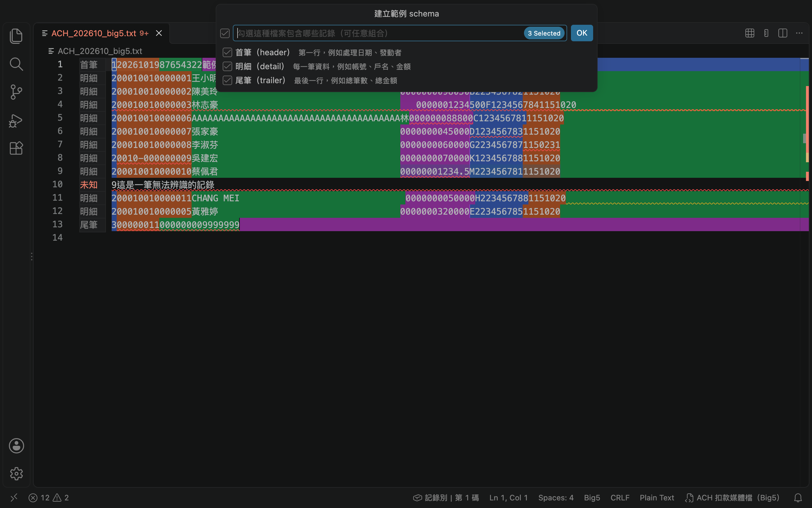Image resolution: width=812 pixels, height=508 pixels.
Task: Click the 未知 record label on line 10
Action: 88,185
